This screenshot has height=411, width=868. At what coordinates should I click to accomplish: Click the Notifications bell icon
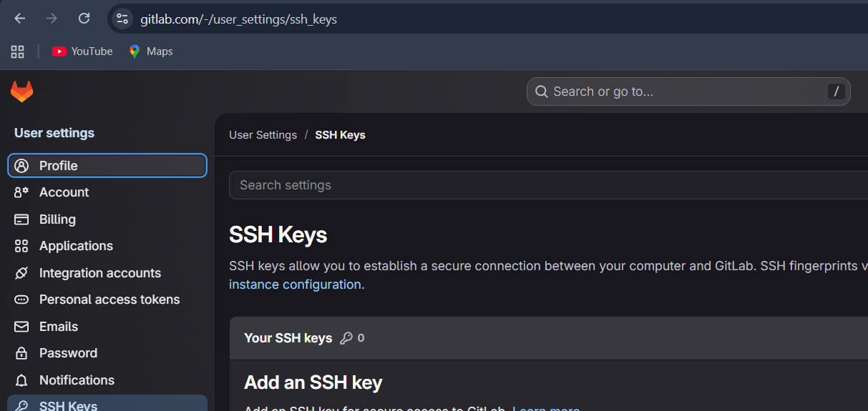(x=21, y=380)
